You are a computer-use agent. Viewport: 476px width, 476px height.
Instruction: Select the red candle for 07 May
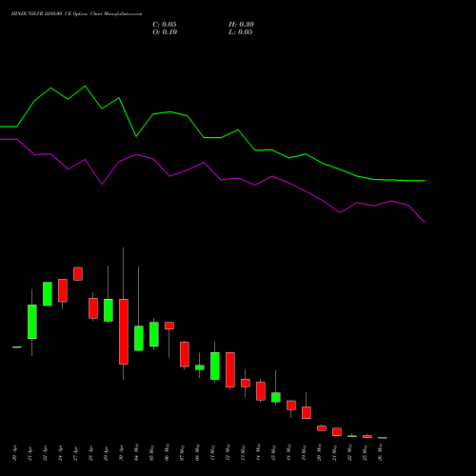(x=185, y=354)
